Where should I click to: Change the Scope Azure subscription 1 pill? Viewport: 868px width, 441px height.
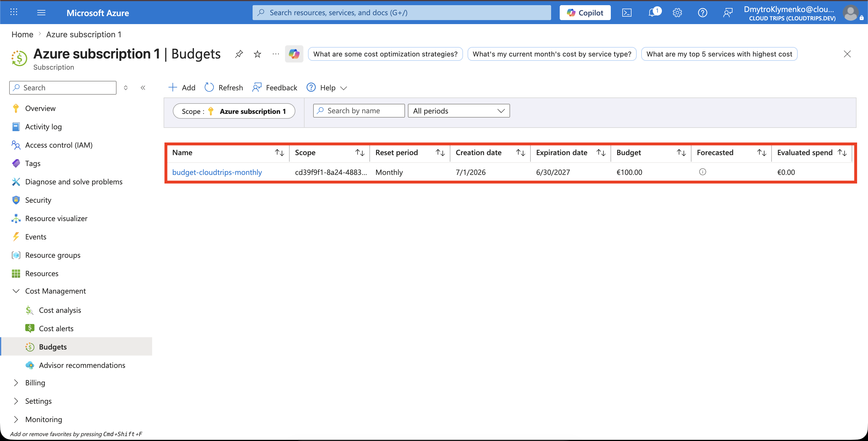tap(234, 111)
